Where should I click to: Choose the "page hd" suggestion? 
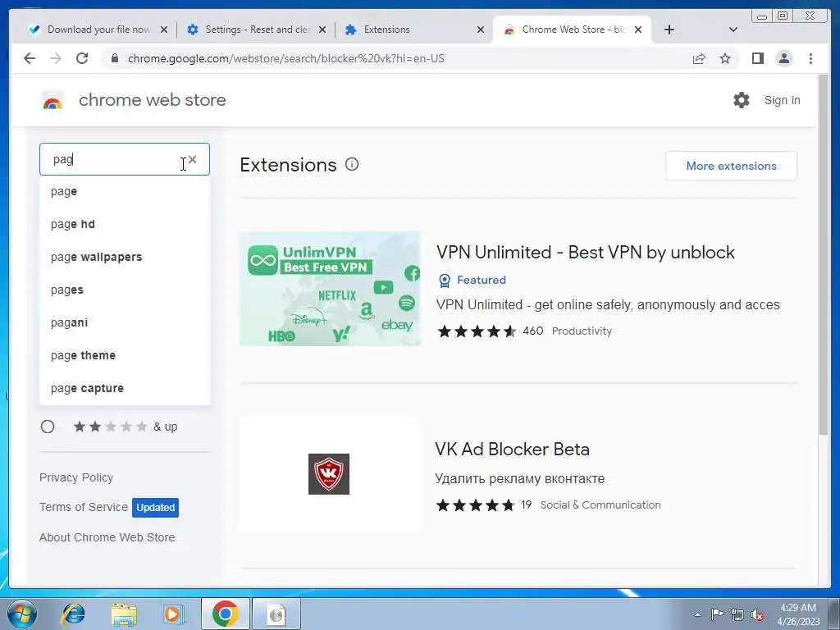[125, 224]
